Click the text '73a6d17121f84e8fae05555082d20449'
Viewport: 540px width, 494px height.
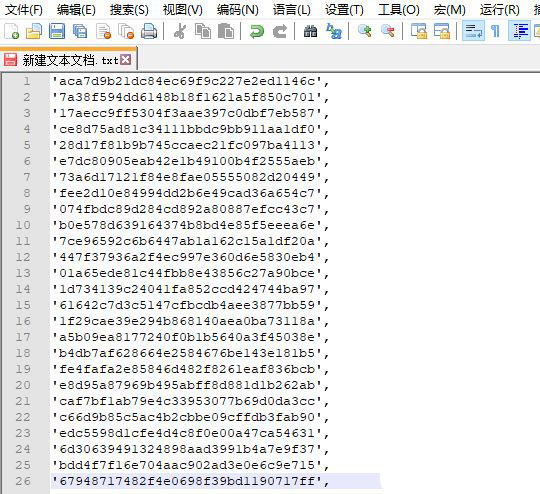click(187, 177)
